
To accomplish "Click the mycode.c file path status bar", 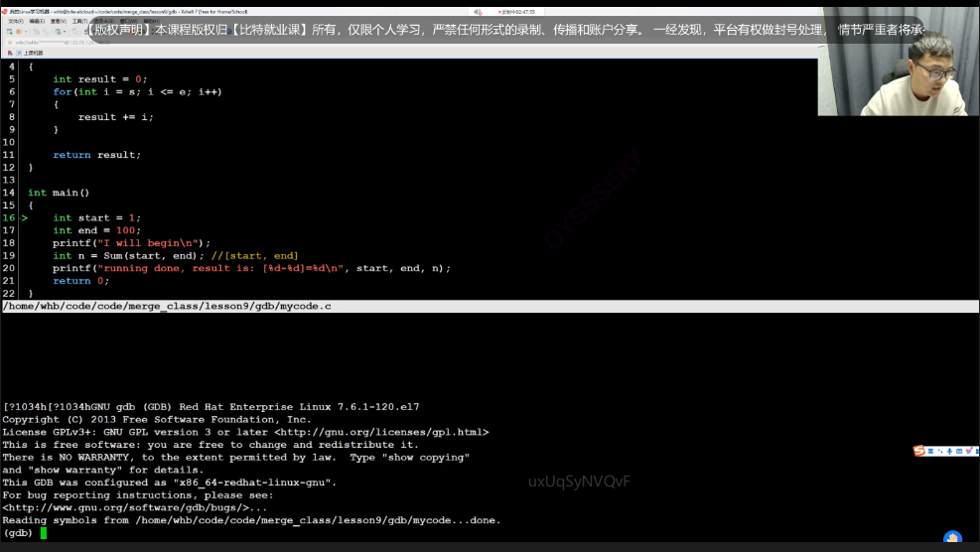I will point(167,307).
